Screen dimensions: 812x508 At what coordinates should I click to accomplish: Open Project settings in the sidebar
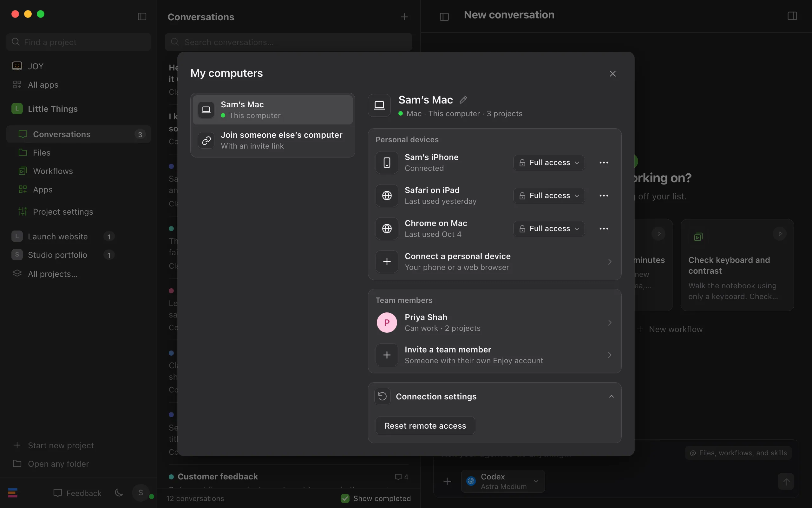(79, 212)
